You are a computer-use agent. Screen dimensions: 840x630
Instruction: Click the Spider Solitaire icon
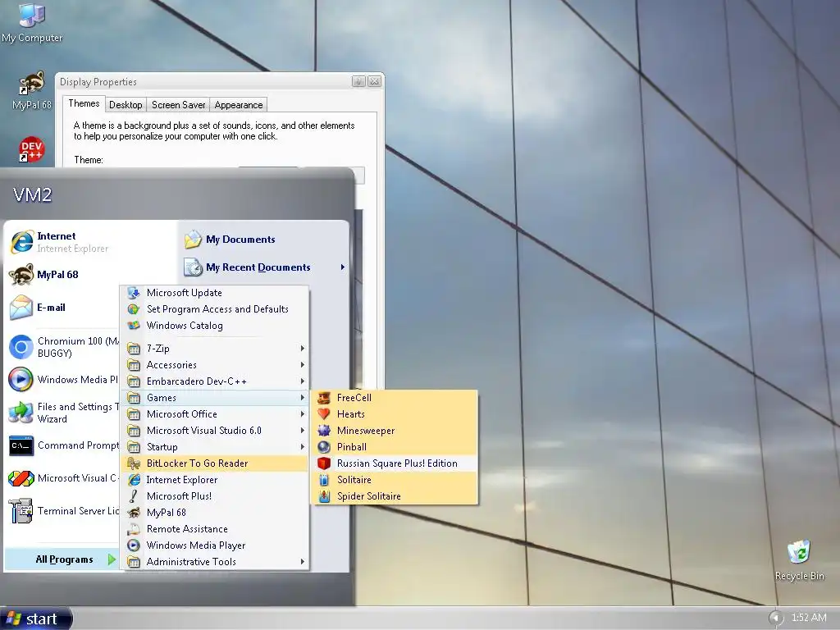point(323,496)
